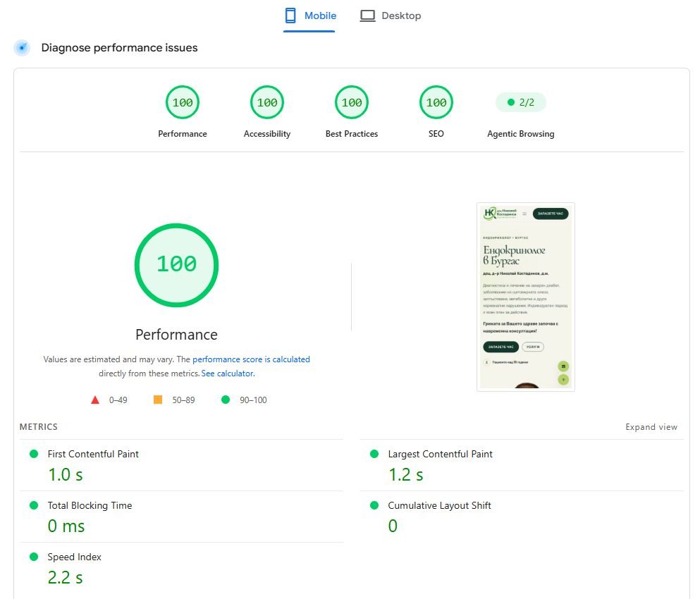Click the Largest Contentful Paint label
Screen dimensions: 700x599
[440, 454]
